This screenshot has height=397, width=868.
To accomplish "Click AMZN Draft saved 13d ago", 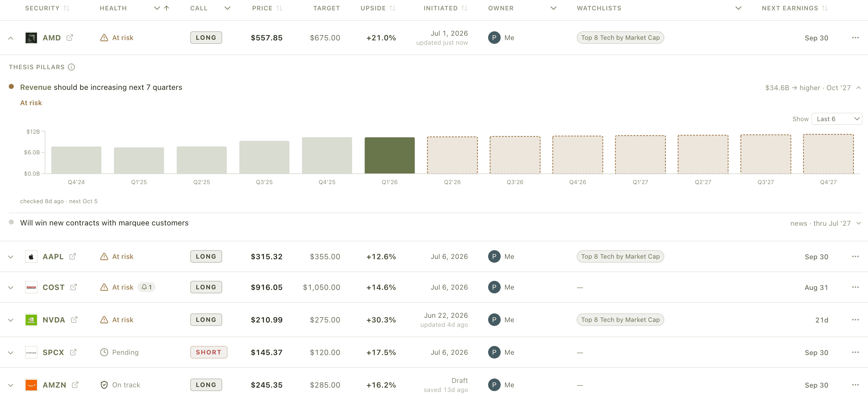I will (446, 385).
